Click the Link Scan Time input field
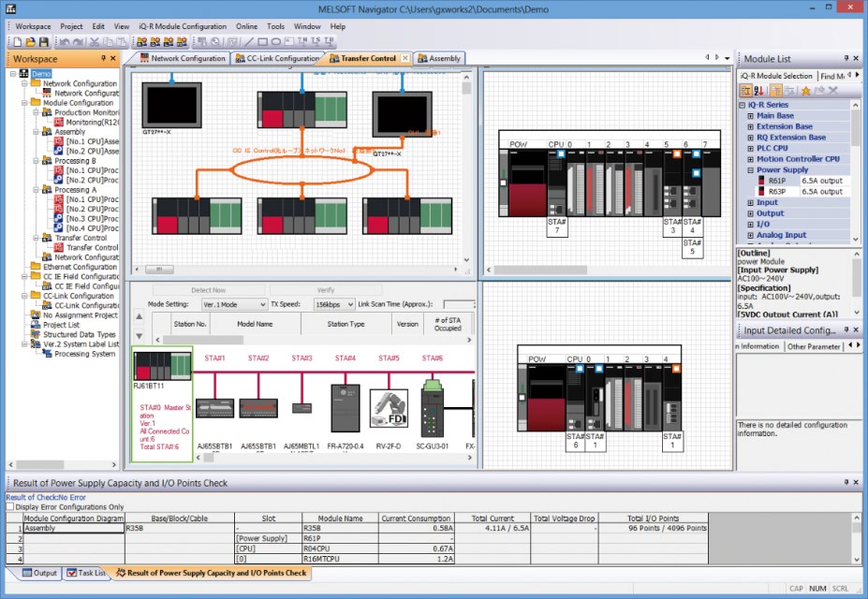Screen dimensions: 868x599 click(x=459, y=304)
